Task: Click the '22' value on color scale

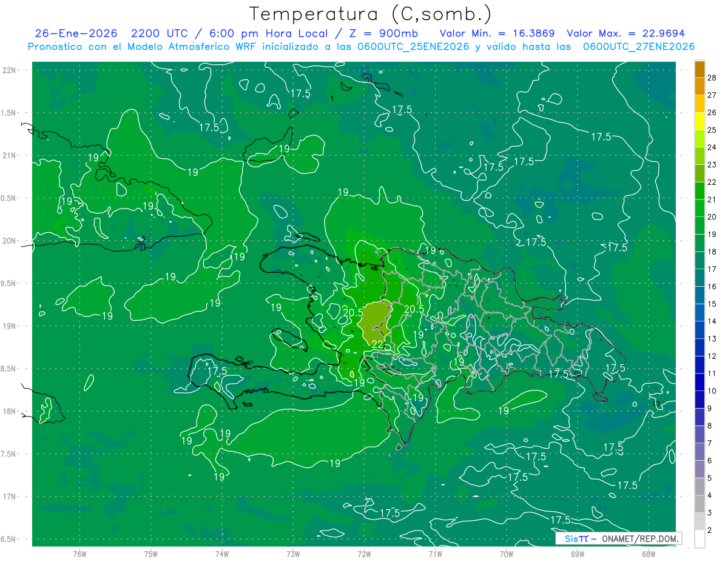Action: [712, 182]
